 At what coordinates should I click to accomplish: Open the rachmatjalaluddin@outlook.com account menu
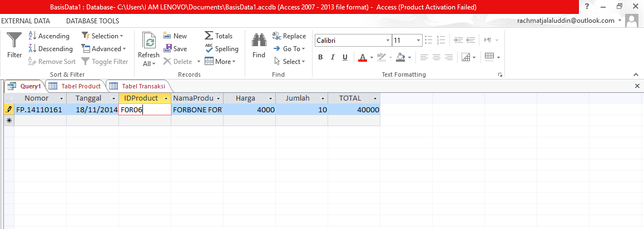click(x=569, y=21)
